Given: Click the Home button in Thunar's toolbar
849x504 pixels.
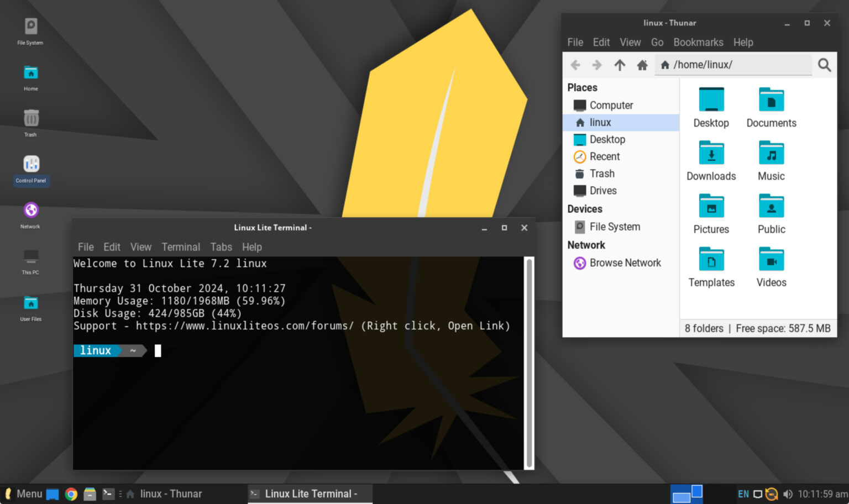Looking at the screenshot, I should click(642, 65).
